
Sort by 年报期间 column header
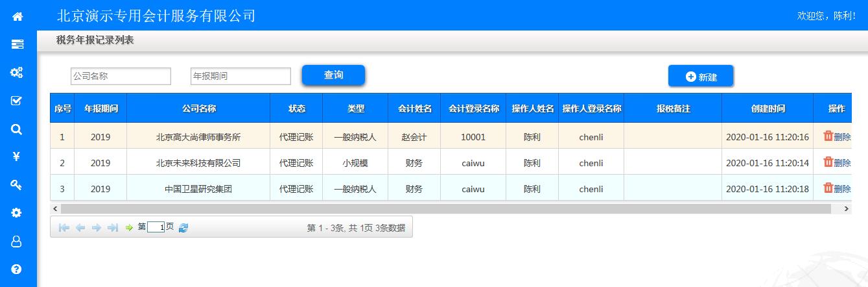(100, 108)
